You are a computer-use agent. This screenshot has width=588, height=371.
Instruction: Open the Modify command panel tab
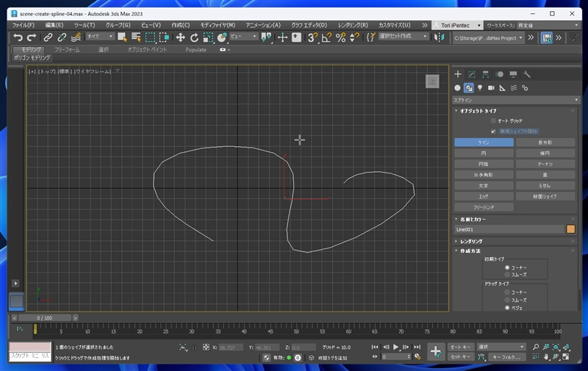coord(472,74)
